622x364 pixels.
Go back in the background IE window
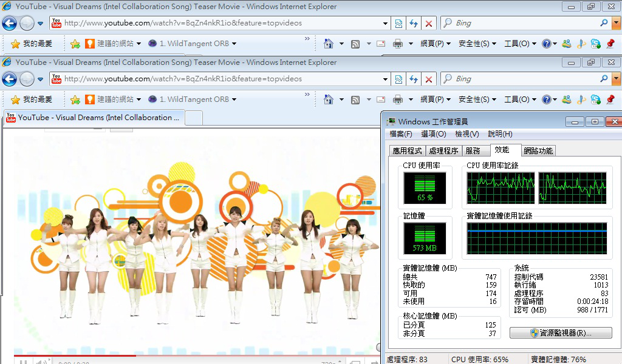tap(9, 24)
